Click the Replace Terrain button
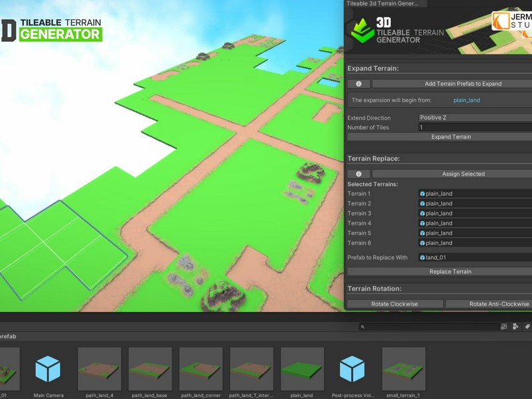Viewport: 532px width, 399px height. (x=440, y=272)
